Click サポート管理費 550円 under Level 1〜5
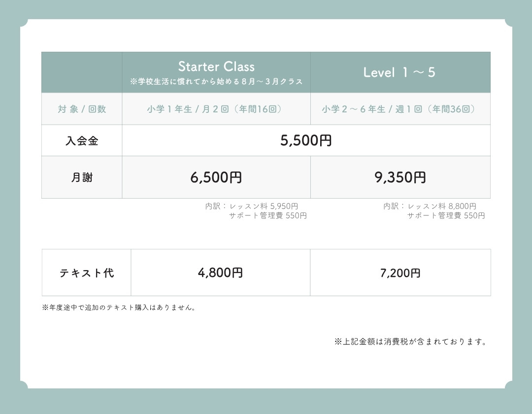 pos(446,216)
